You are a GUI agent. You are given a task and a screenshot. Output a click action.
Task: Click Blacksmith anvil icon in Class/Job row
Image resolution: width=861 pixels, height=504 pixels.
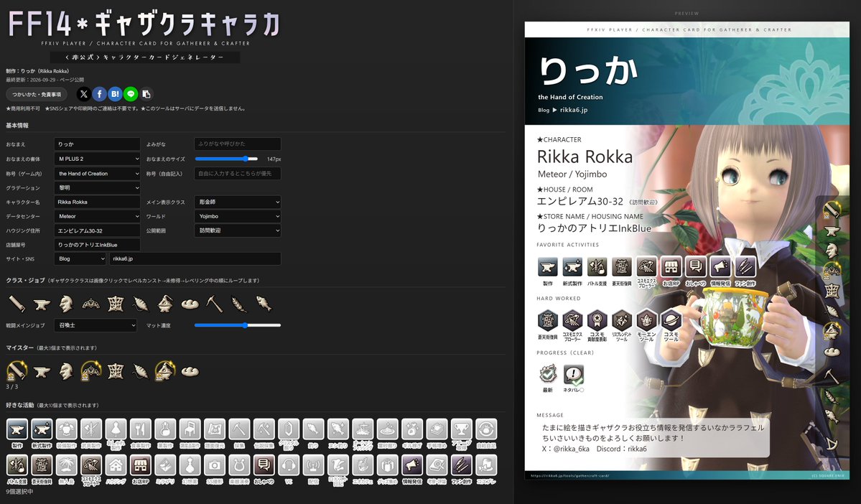click(41, 304)
